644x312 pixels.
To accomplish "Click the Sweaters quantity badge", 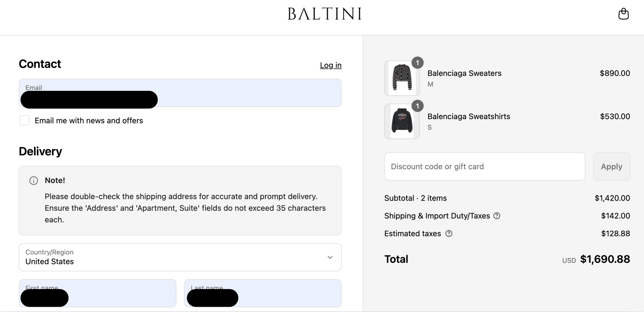I will coord(417,63).
